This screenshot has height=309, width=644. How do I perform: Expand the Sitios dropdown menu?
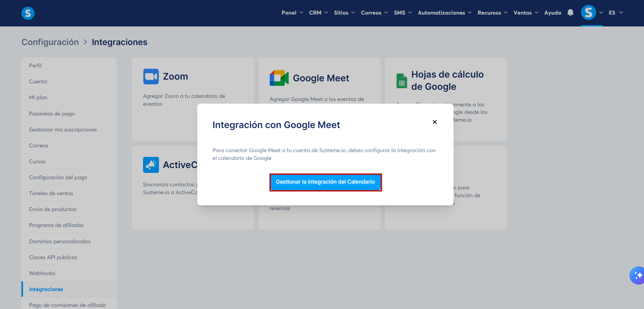pos(344,13)
